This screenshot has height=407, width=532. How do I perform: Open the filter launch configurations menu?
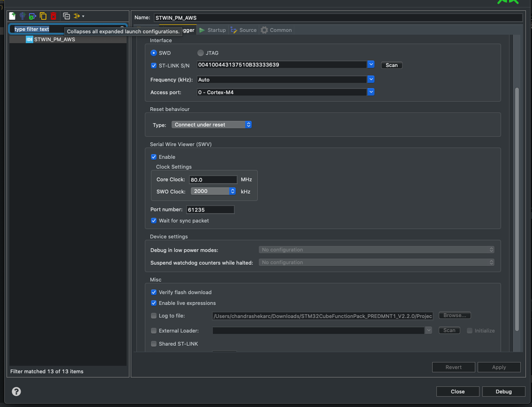[79, 16]
